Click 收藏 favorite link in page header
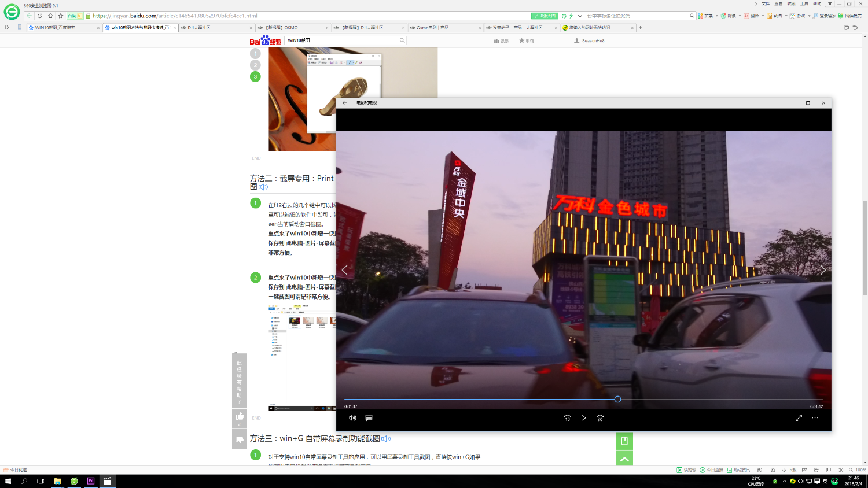The image size is (868, 488). [x=527, y=40]
